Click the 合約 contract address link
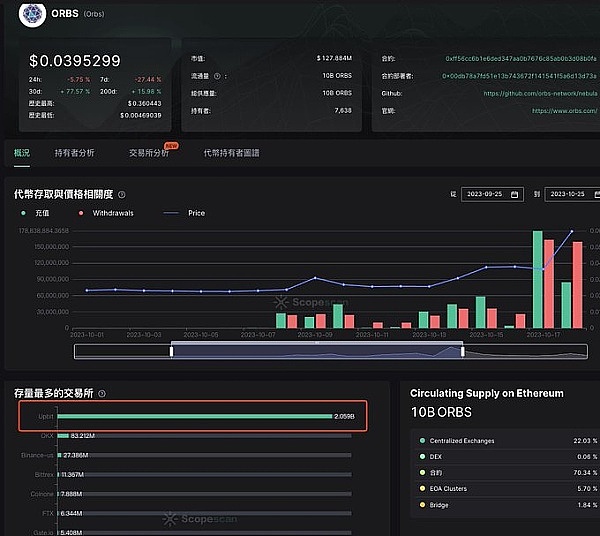This screenshot has height=536, width=600. [520, 58]
